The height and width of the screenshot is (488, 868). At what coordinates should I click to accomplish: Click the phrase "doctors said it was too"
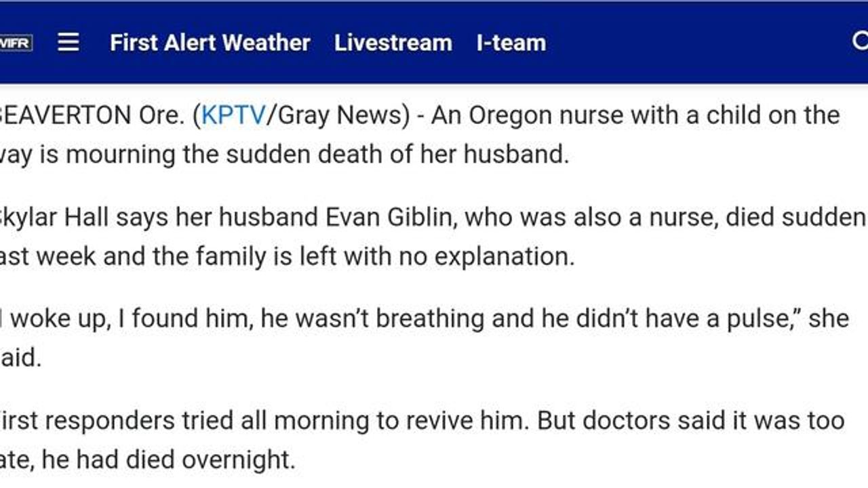[x=713, y=420]
